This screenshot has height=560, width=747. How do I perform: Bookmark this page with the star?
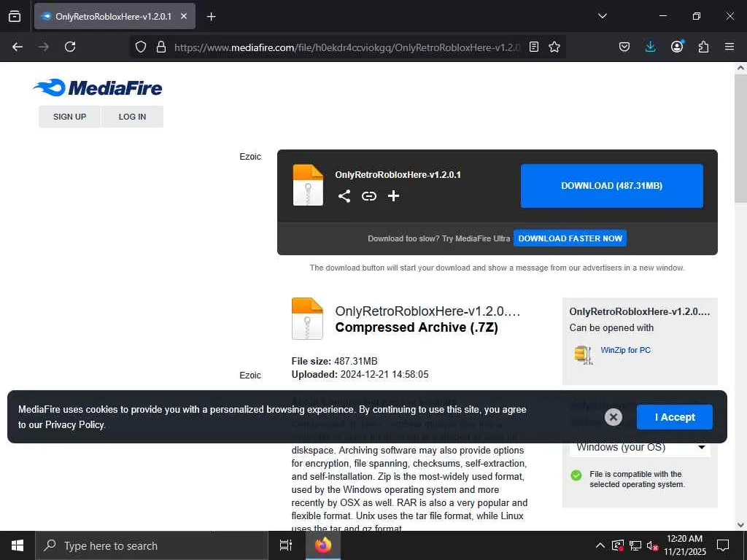(554, 47)
